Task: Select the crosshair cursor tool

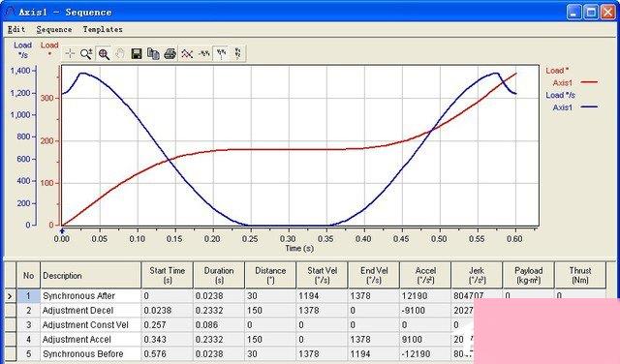Action: pos(70,54)
